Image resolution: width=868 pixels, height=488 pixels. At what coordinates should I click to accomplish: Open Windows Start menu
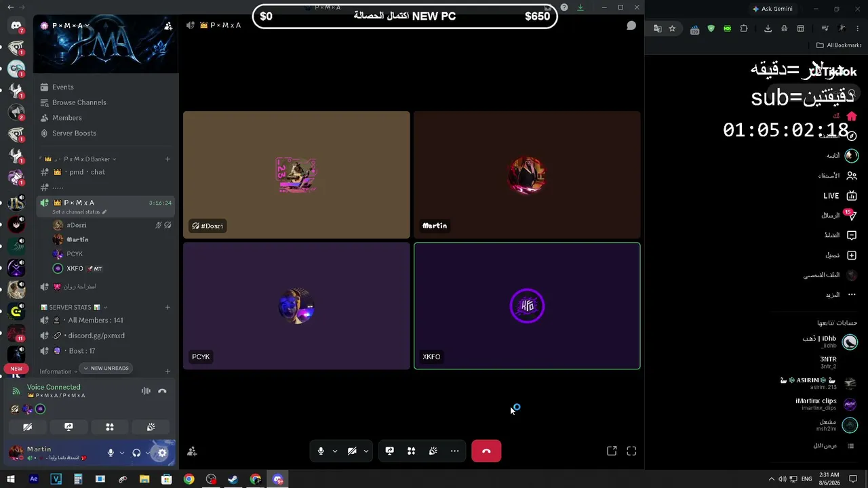(11, 479)
